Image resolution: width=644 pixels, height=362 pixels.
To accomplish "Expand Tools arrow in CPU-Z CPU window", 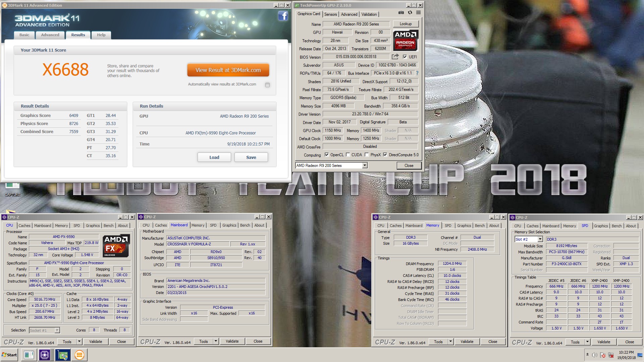I will tap(79, 342).
